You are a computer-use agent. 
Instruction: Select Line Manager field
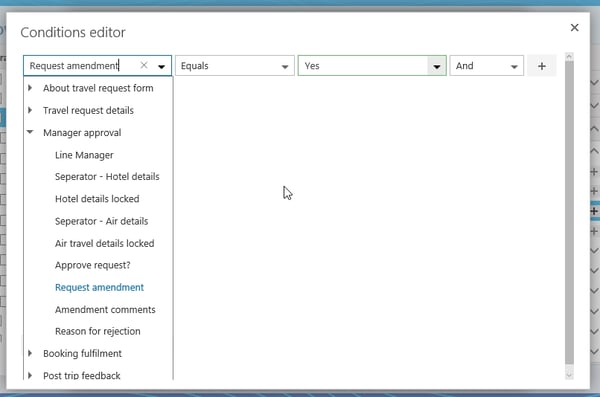[84, 155]
